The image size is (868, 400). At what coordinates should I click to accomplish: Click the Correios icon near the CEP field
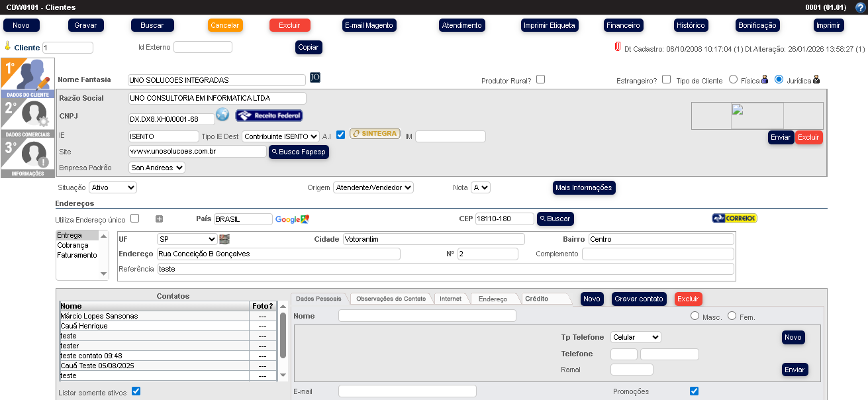click(734, 217)
